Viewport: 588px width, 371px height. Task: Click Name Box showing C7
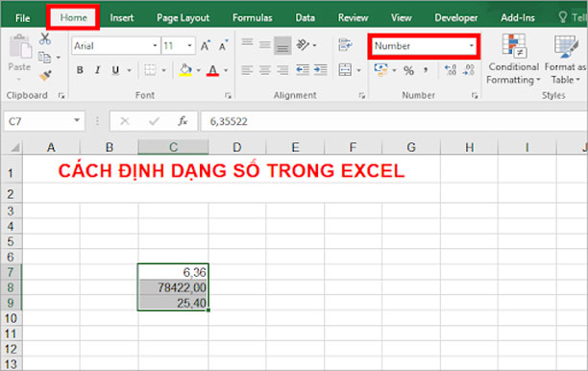coord(44,121)
